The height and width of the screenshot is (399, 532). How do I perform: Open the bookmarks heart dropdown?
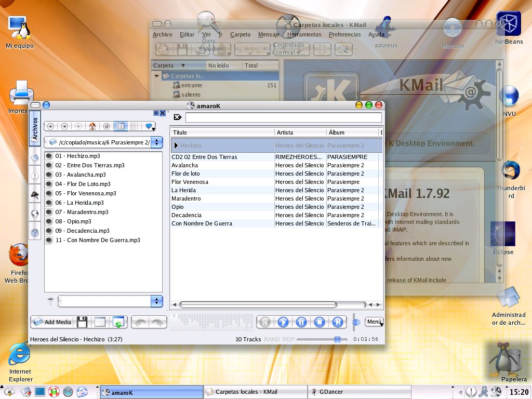149,126
